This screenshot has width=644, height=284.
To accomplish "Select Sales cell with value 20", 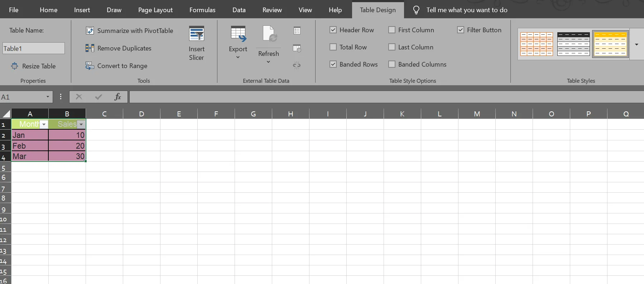I will 67,146.
